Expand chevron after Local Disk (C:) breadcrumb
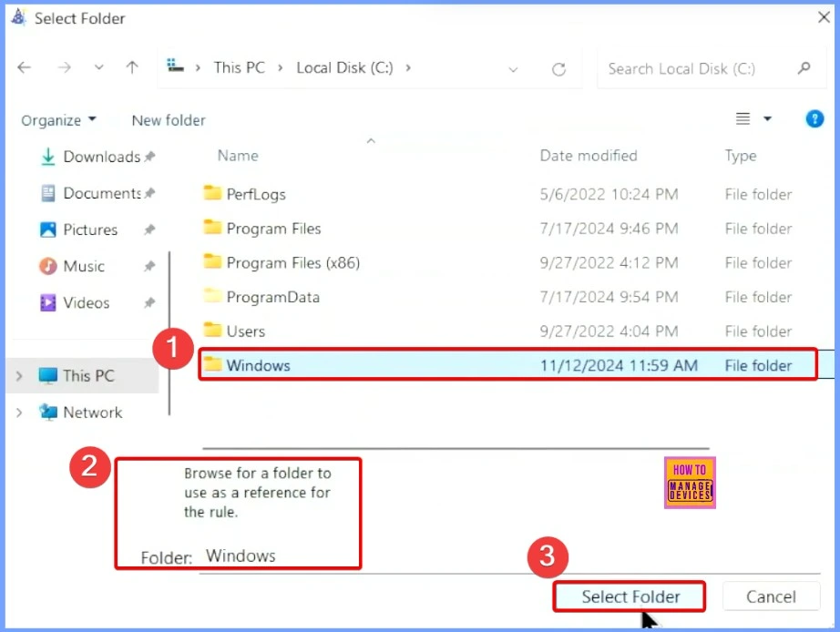 click(x=408, y=68)
